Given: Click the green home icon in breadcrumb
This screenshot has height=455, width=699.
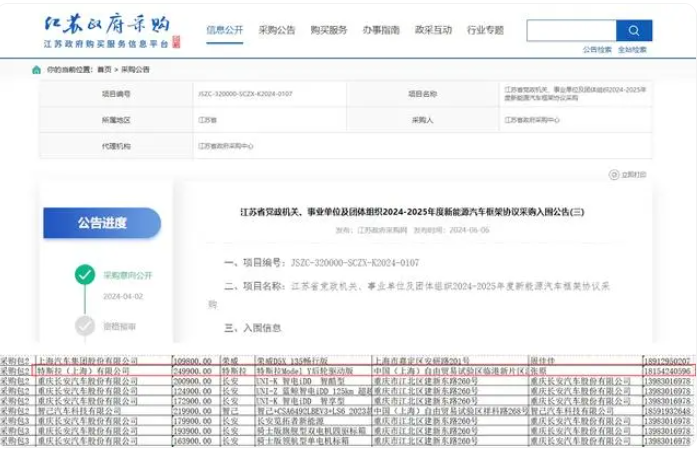Looking at the screenshot, I should point(37,70).
